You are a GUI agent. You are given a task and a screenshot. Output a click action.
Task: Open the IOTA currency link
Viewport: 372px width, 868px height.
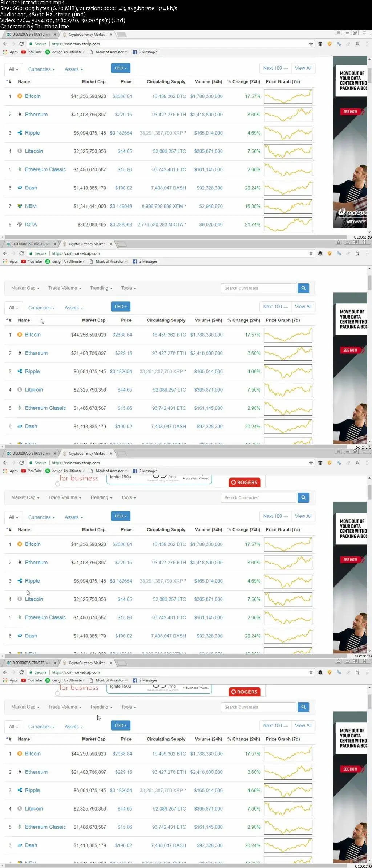31,224
